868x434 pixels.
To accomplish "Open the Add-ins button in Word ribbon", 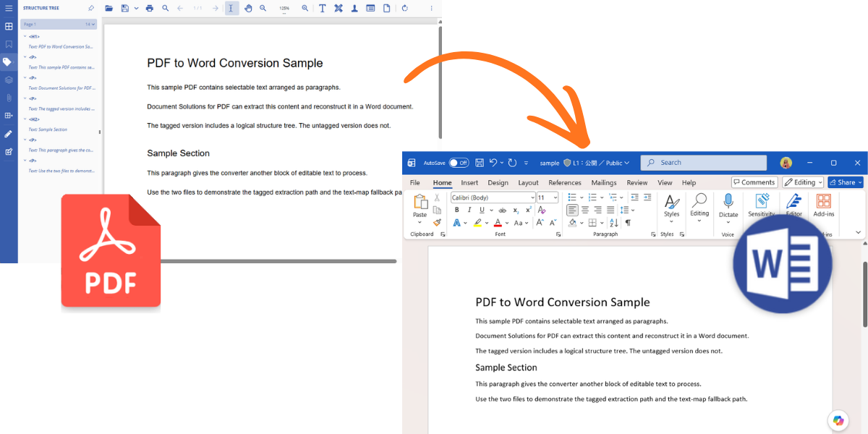I will [x=824, y=205].
